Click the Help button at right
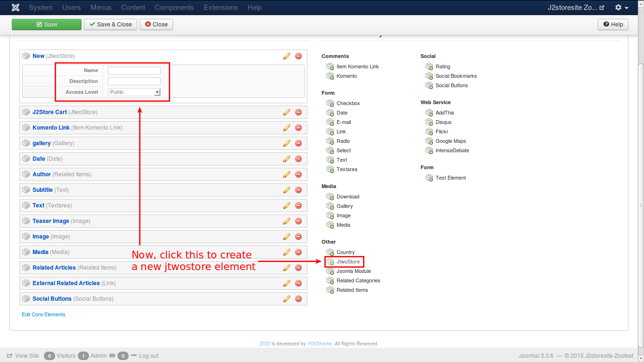This screenshot has width=644, height=362. [x=613, y=25]
